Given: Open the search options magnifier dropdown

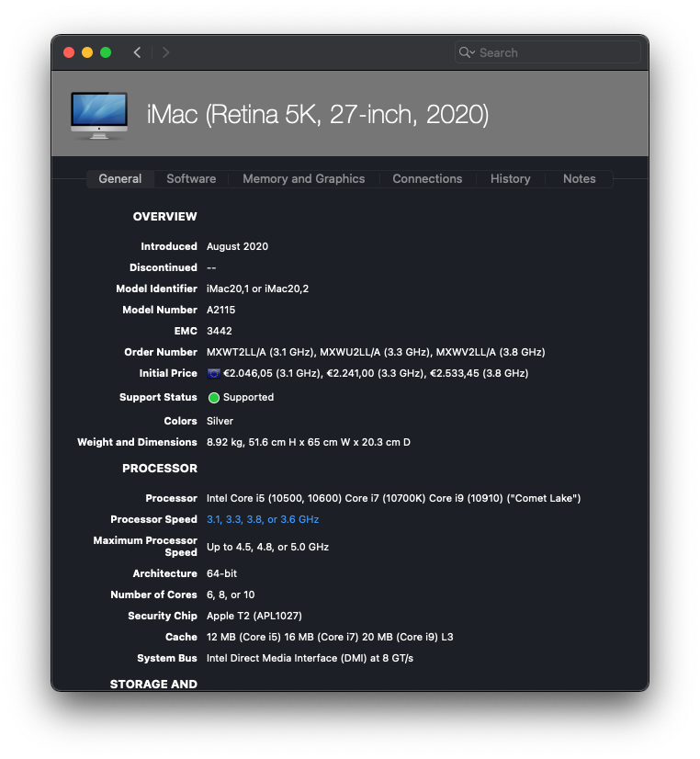Looking at the screenshot, I should pyautogui.click(x=467, y=52).
